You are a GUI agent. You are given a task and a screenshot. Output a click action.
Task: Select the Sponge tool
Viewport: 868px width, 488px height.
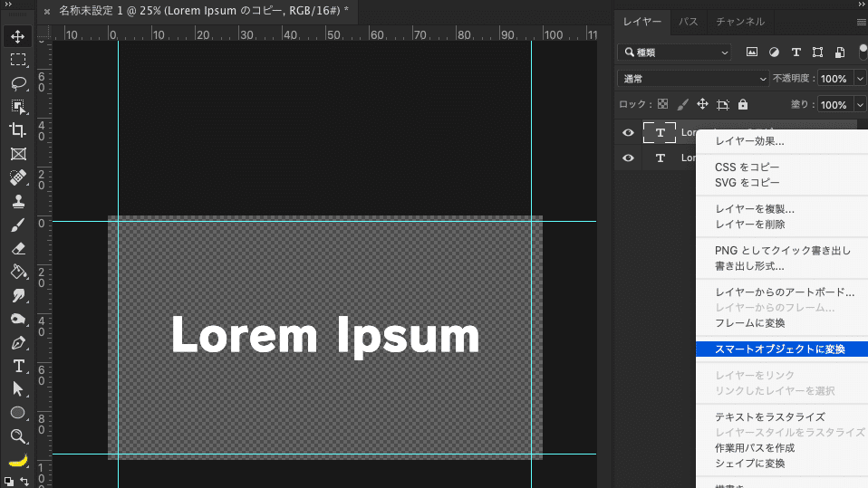[18, 320]
